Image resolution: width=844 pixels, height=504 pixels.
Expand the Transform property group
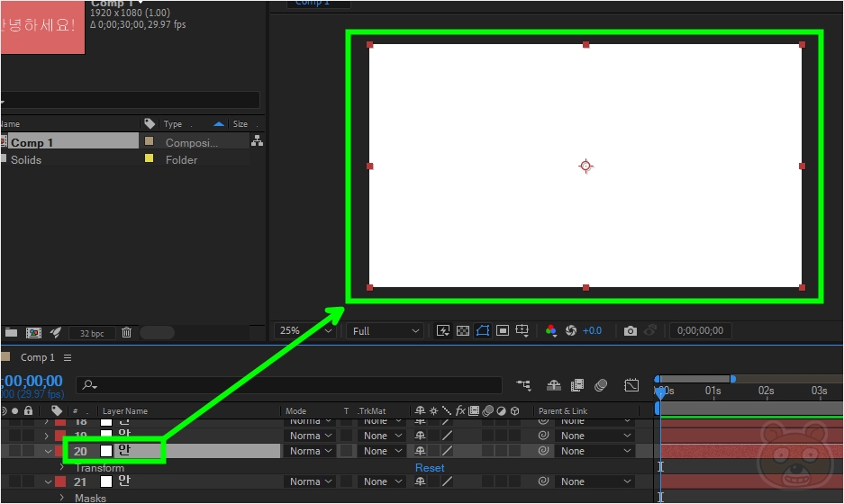[x=62, y=467]
